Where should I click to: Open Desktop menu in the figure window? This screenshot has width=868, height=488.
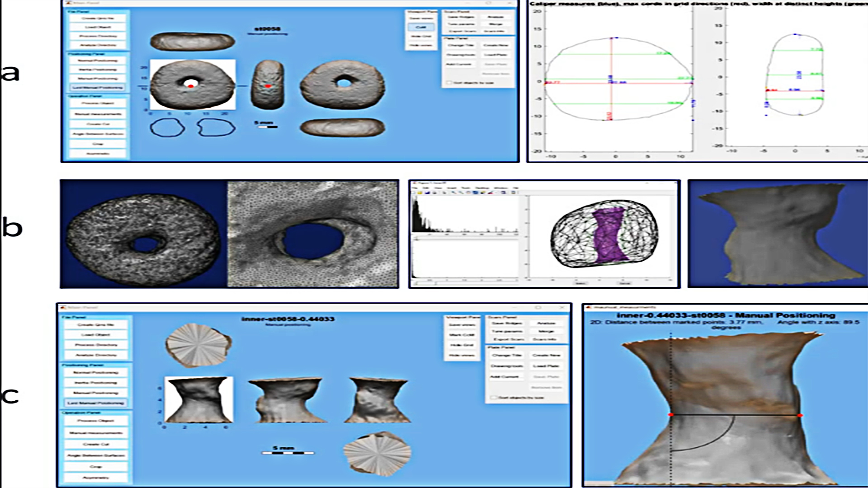pos(482,188)
